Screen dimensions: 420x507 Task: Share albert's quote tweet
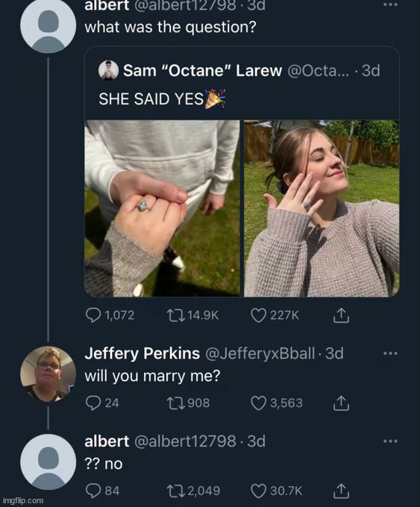coord(341,316)
